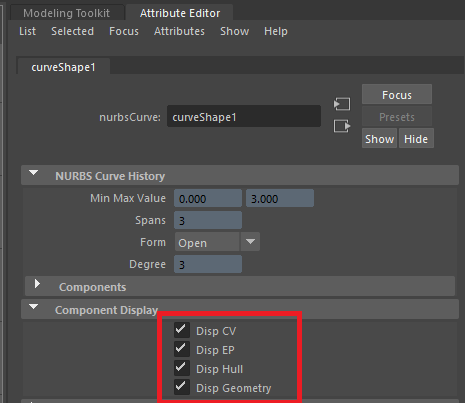Image resolution: width=465 pixels, height=403 pixels.
Task: Uncheck the Disp EP checkbox
Action: (x=182, y=349)
